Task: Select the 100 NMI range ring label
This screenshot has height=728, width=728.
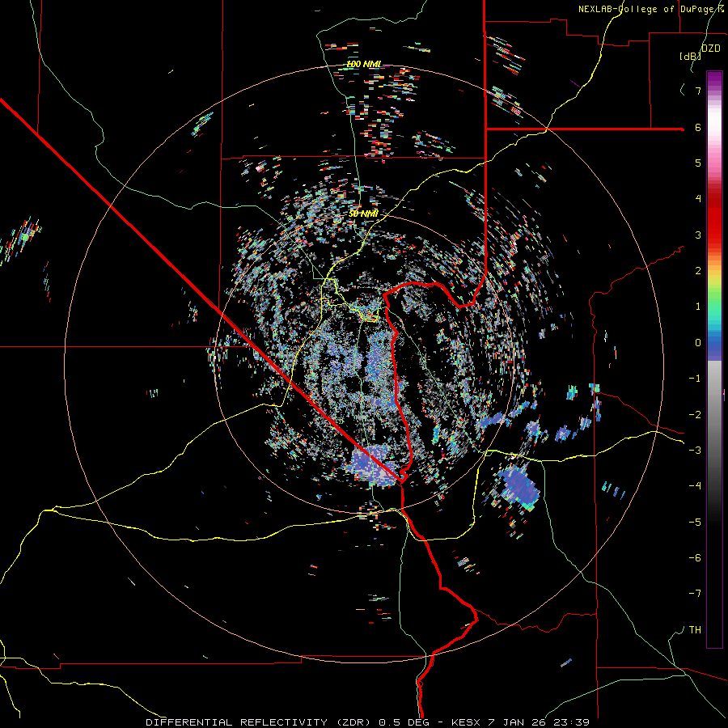Action: click(x=364, y=64)
